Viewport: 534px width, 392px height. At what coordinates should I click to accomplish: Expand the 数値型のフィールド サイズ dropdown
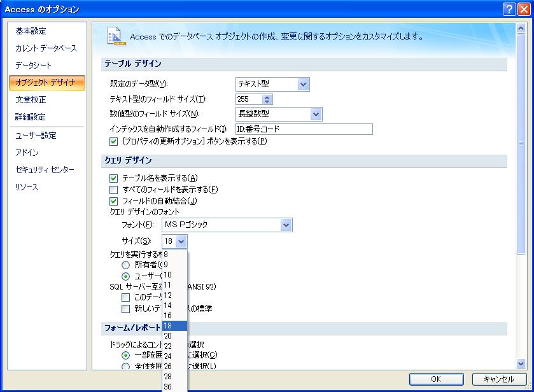point(316,114)
